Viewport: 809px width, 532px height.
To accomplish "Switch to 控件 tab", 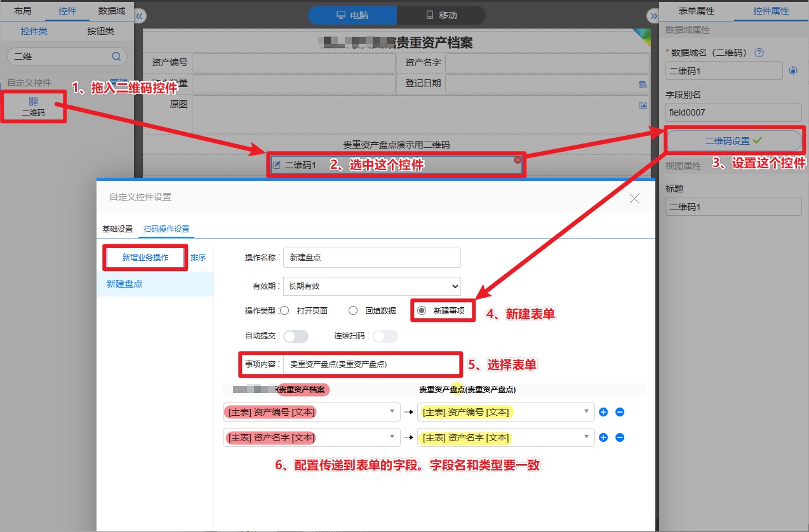I will pos(67,11).
